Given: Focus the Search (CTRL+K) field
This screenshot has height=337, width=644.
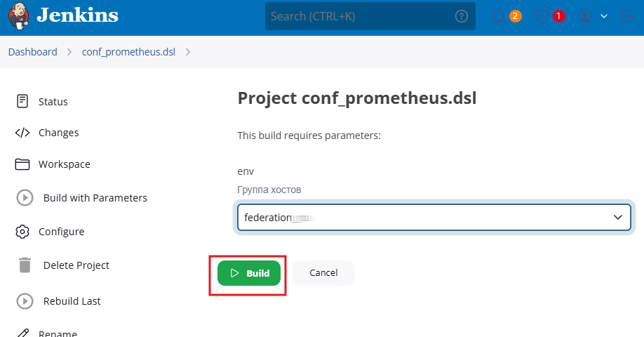Looking at the screenshot, I should [358, 16].
